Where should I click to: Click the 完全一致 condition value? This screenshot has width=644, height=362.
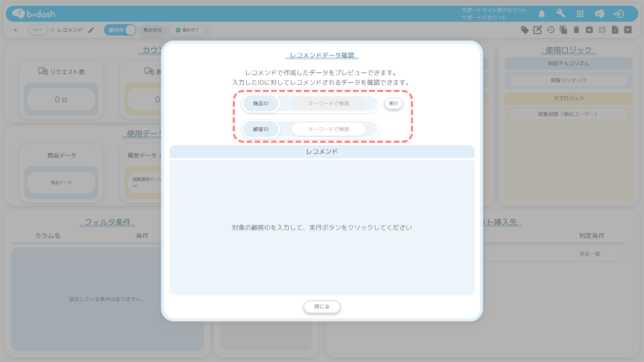pyautogui.click(x=589, y=254)
